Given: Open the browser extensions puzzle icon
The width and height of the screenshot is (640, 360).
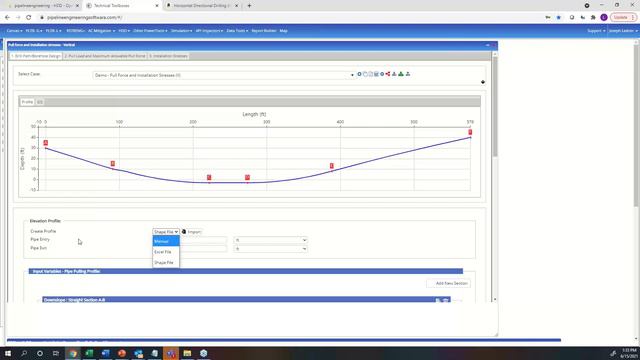Looking at the screenshot, I should click(593, 18).
